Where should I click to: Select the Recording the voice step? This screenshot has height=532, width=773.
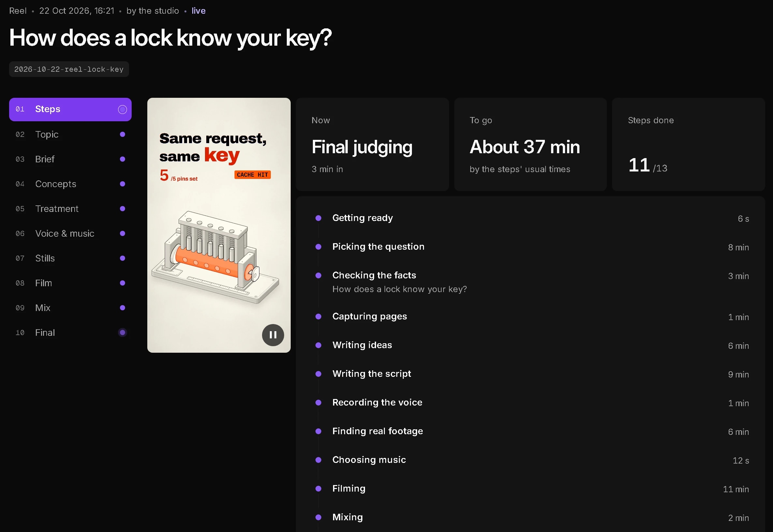(530, 402)
